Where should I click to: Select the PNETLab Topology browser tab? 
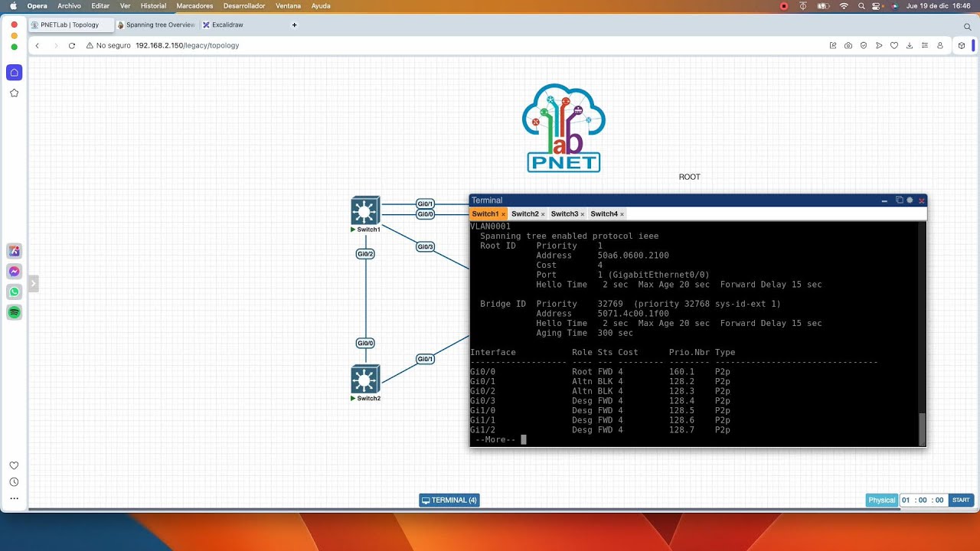(x=70, y=24)
